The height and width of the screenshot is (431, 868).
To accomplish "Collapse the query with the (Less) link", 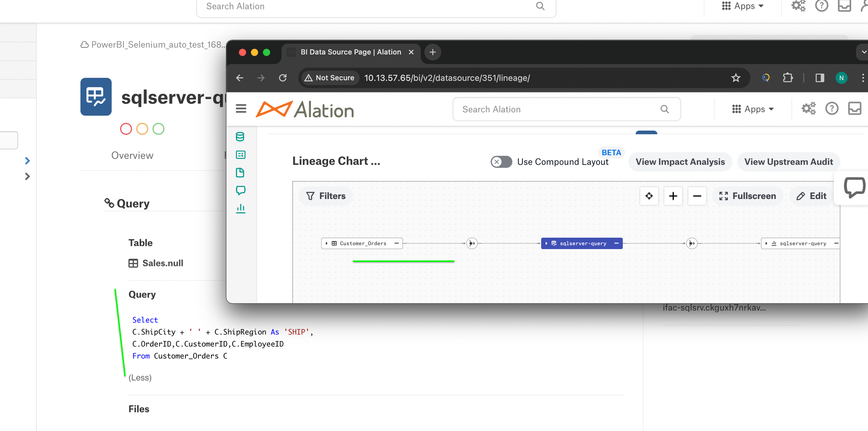I will pyautogui.click(x=140, y=377).
